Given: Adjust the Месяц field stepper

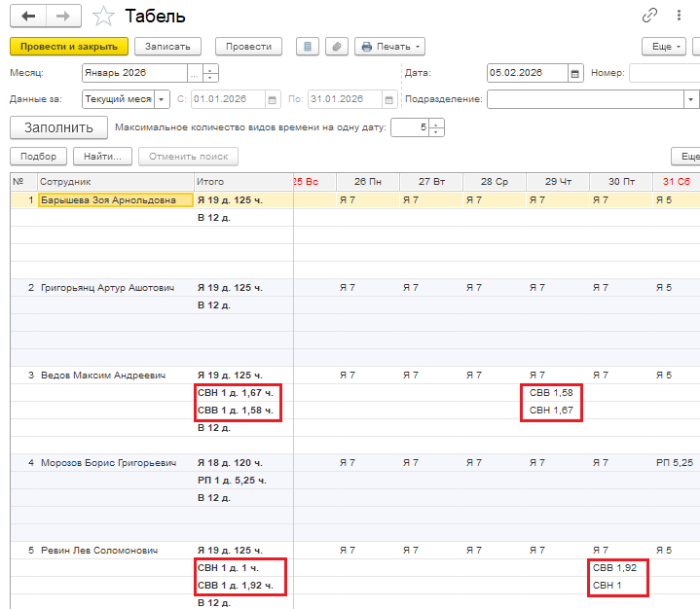Looking at the screenshot, I should pyautogui.click(x=211, y=73).
